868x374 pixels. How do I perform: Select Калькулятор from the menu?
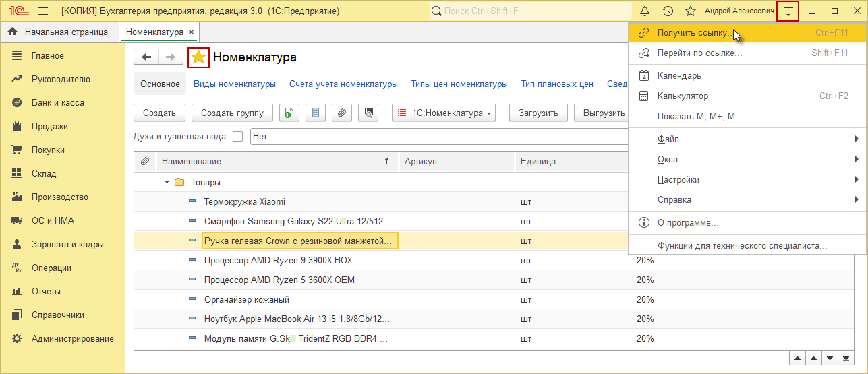tap(683, 96)
